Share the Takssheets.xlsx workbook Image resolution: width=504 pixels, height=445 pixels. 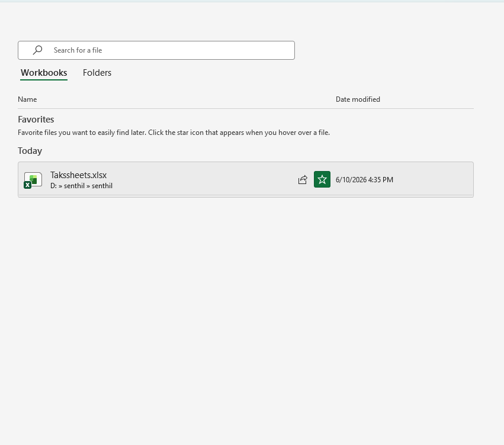[303, 179]
